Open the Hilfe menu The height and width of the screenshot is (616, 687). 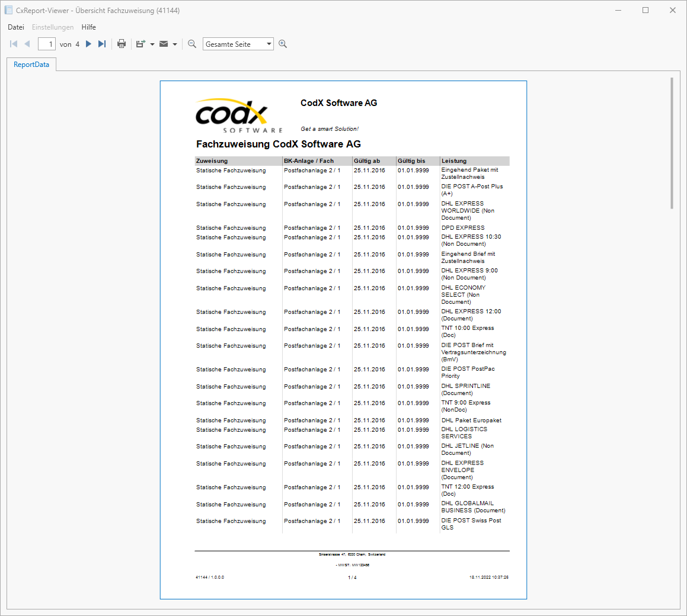88,27
